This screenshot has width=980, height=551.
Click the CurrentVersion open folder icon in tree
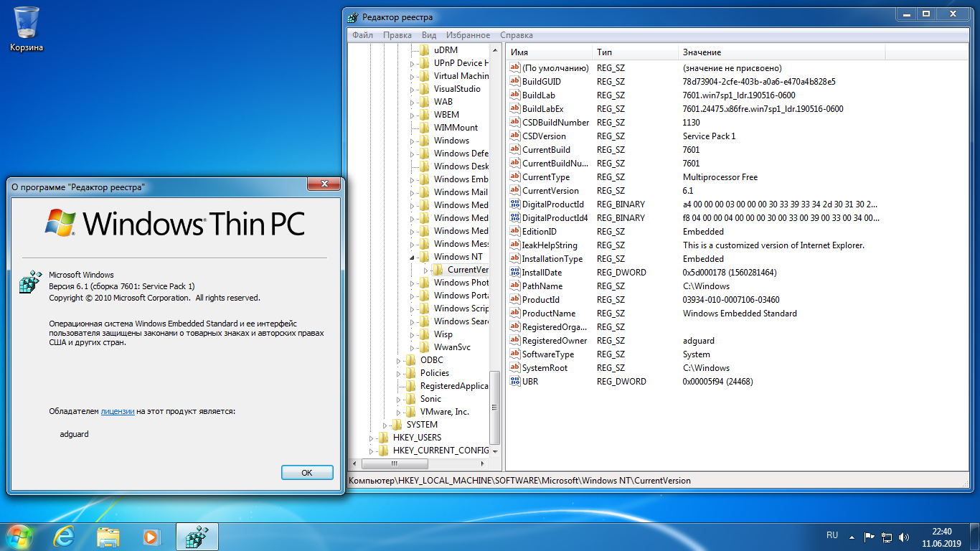438,270
